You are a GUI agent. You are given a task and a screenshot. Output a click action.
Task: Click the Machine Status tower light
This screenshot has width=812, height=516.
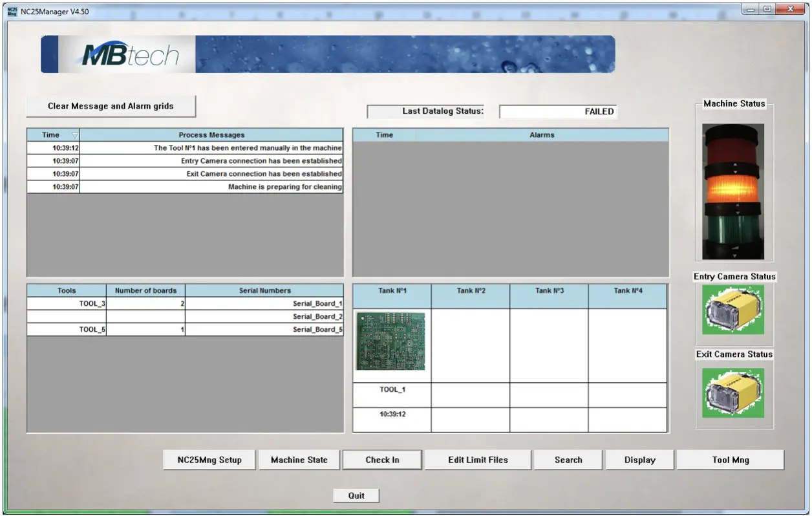[733, 191]
